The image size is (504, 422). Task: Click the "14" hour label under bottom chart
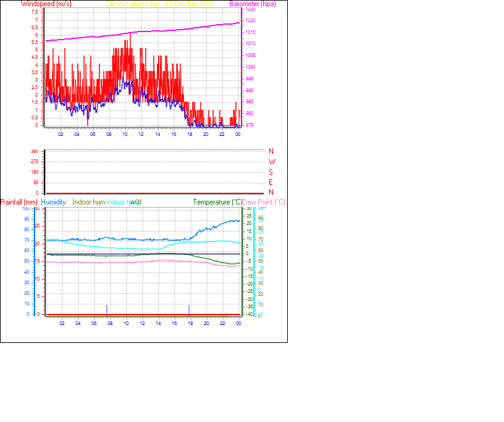159,323
